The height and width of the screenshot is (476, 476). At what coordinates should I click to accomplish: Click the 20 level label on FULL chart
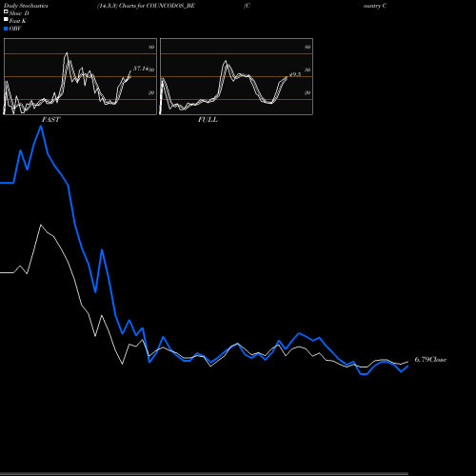[307, 92]
